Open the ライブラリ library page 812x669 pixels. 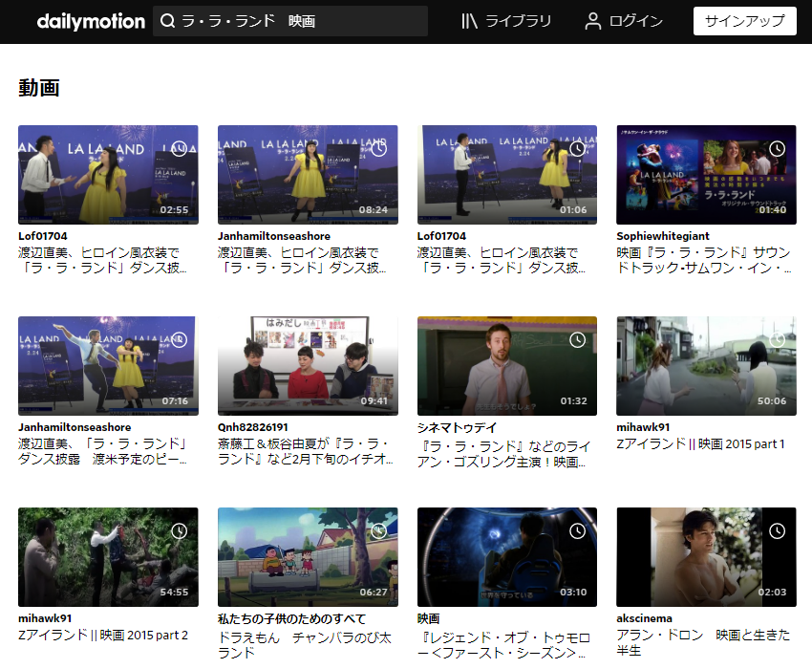[506, 21]
